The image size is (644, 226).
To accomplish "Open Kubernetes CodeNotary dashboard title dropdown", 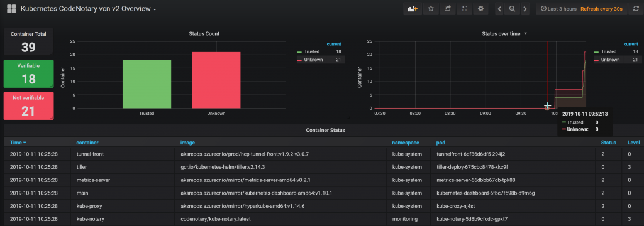I will [x=88, y=9].
